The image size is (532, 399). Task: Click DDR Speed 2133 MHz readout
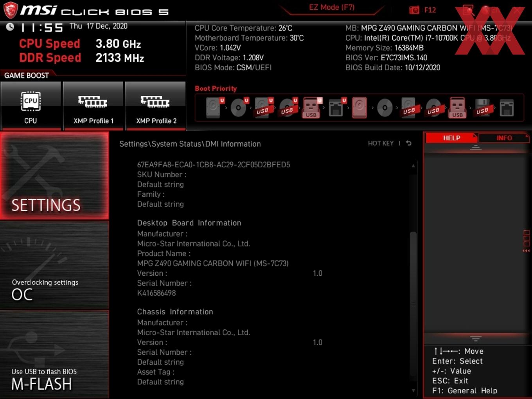(x=82, y=58)
